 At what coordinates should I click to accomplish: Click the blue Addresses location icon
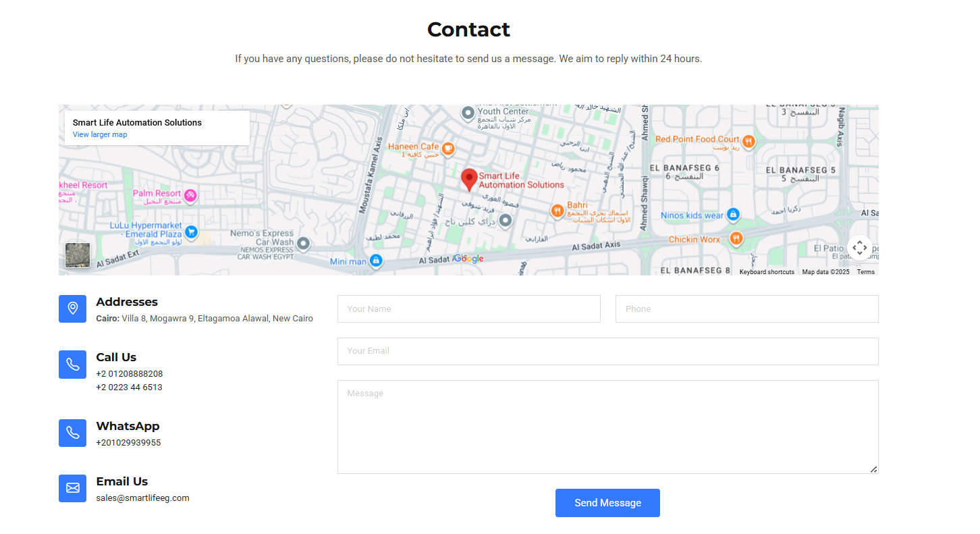(72, 309)
